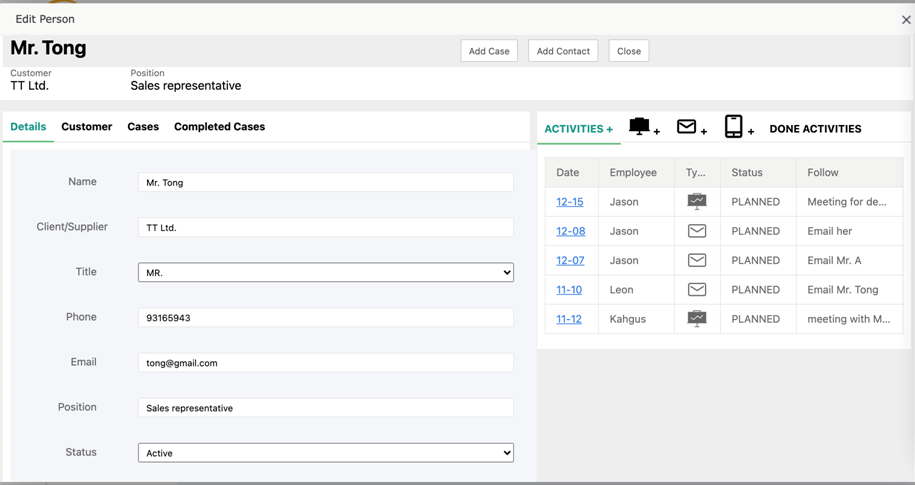The height and width of the screenshot is (485, 915).
Task: Open the 12-15 activity date link
Action: 569,202
